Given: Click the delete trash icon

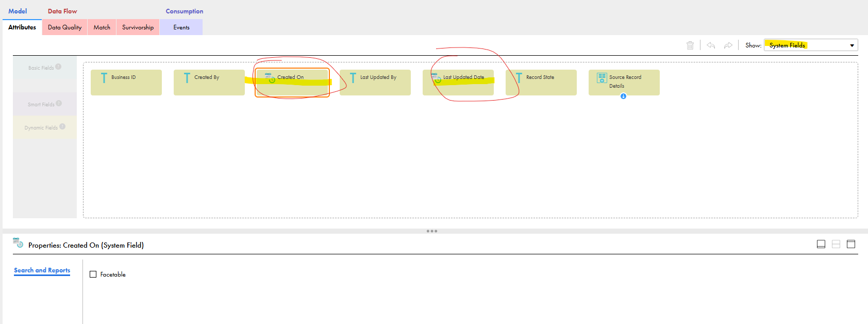Looking at the screenshot, I should pos(690,45).
